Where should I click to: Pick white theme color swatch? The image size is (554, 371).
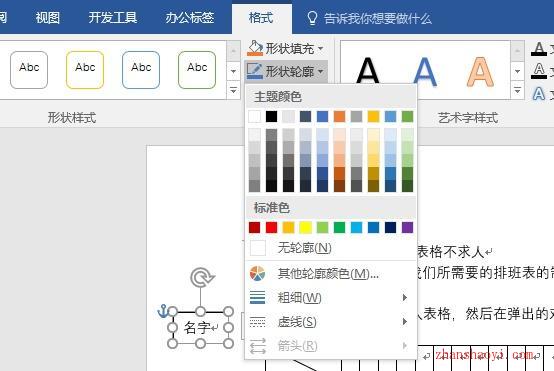click(254, 116)
